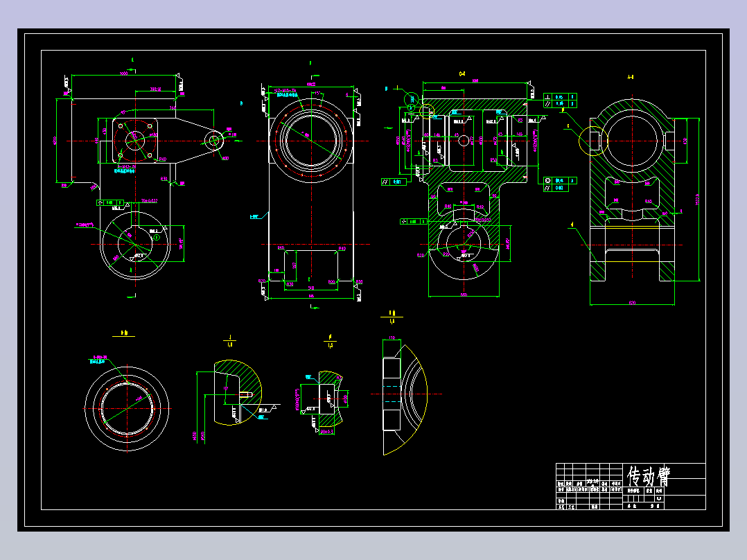Select the 传动臂 title text in title block
The height and width of the screenshot is (560, 747).
649,476
